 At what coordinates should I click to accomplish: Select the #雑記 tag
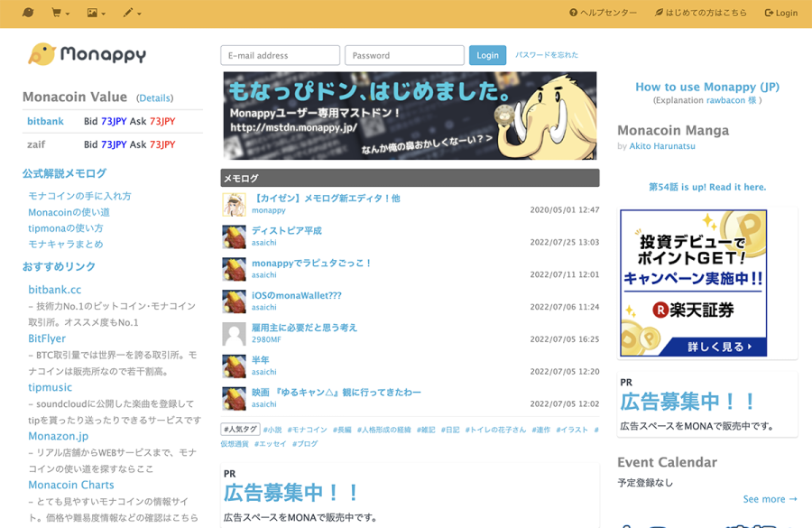(426, 430)
